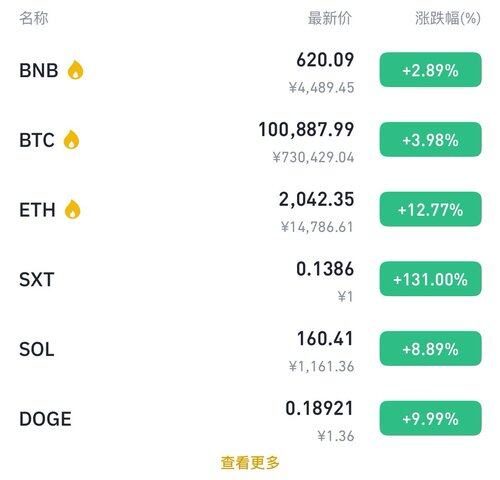Sort by 名称 column header
Image resolution: width=500 pixels, height=480 pixels.
pos(34,18)
